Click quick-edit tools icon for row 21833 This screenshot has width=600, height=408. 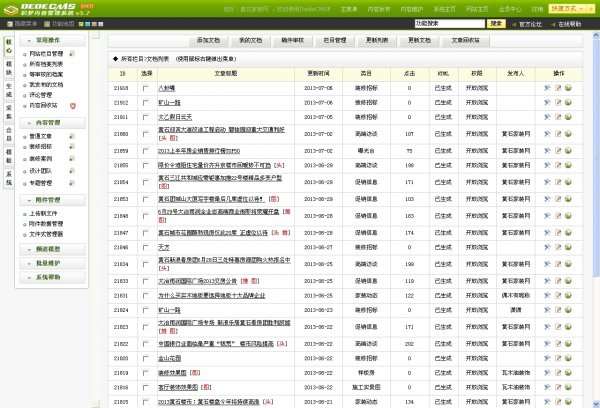point(547,281)
